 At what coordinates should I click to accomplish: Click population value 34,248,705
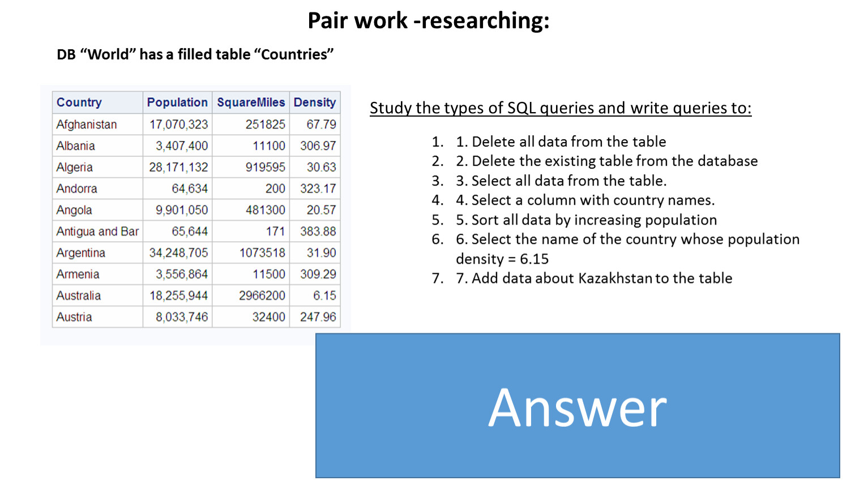pyautogui.click(x=178, y=253)
